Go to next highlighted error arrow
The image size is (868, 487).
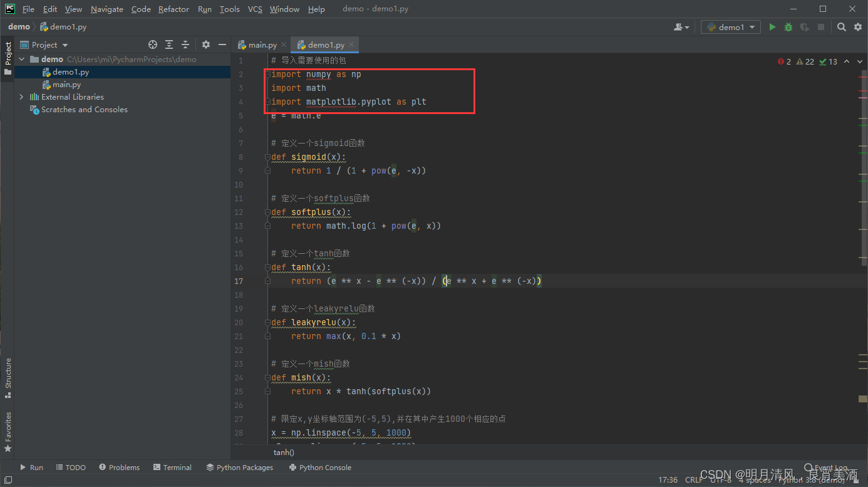click(859, 61)
